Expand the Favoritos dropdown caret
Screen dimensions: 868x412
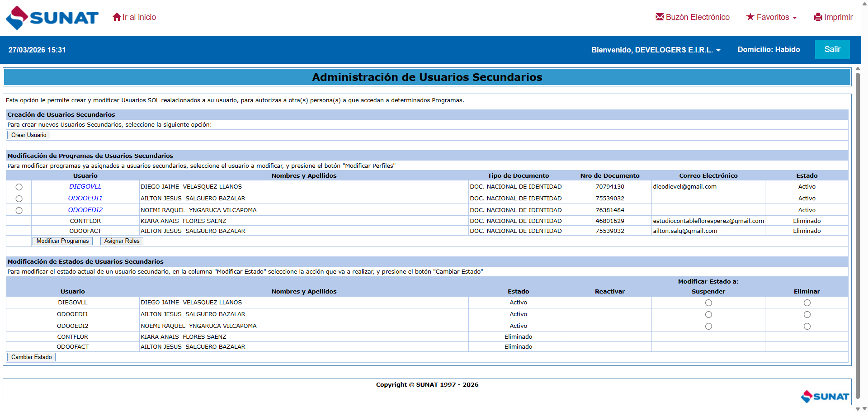point(795,18)
